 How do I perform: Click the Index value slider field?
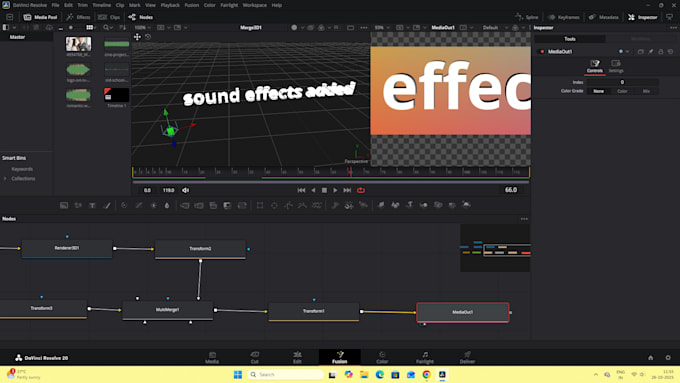tap(622, 82)
